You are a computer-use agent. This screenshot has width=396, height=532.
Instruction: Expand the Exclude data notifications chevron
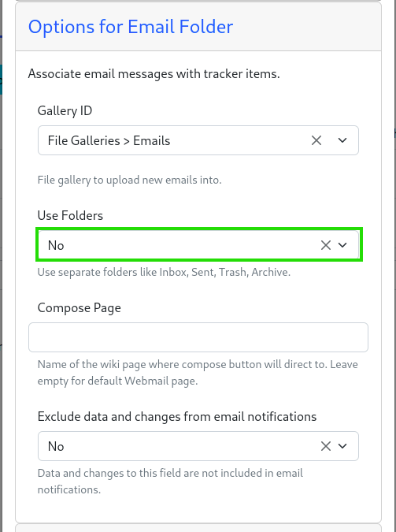coord(342,446)
